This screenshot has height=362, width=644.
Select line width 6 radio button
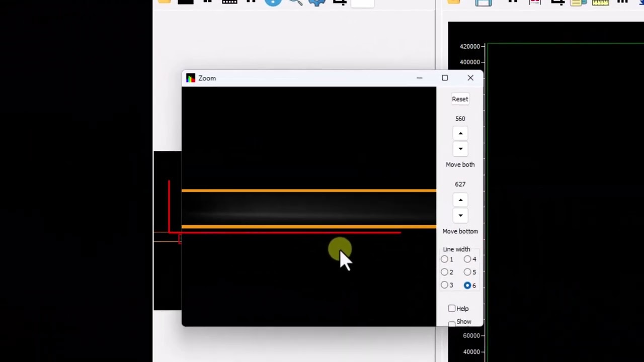(x=468, y=286)
